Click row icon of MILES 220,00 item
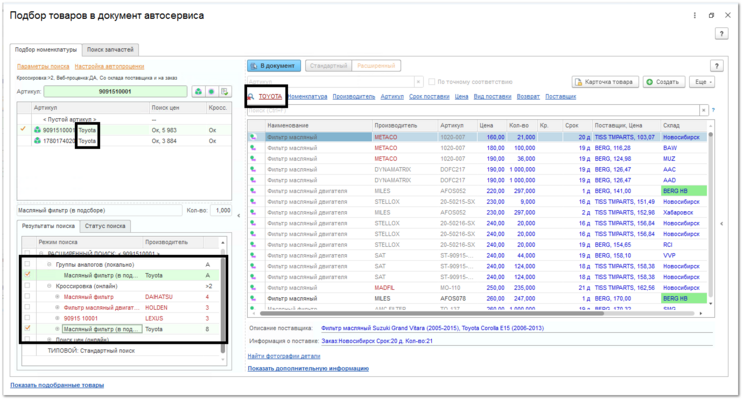743x400 pixels. (x=254, y=191)
